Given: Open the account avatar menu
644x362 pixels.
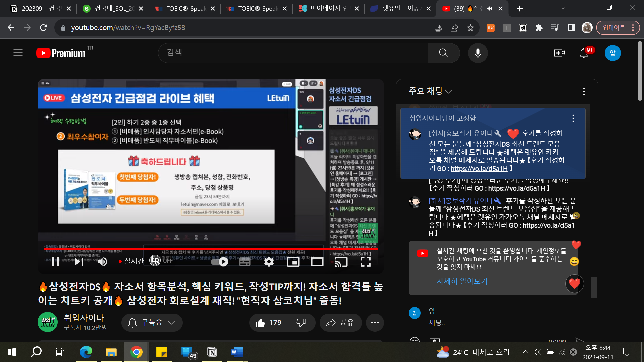Looking at the screenshot, I should click(x=613, y=53).
